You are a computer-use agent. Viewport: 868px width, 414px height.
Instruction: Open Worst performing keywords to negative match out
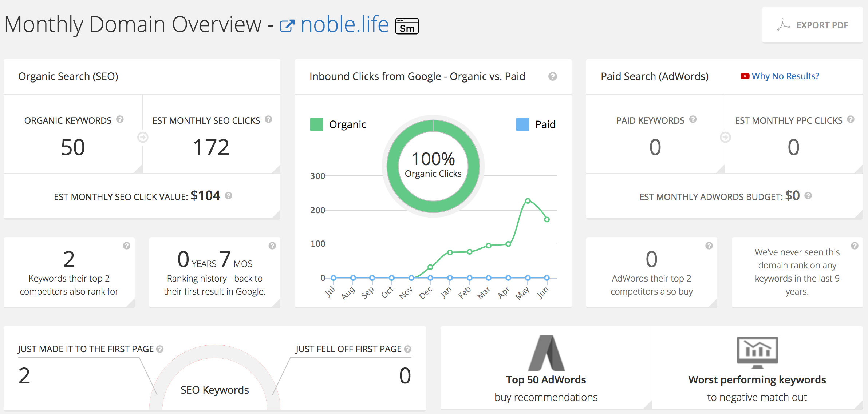[757, 367]
